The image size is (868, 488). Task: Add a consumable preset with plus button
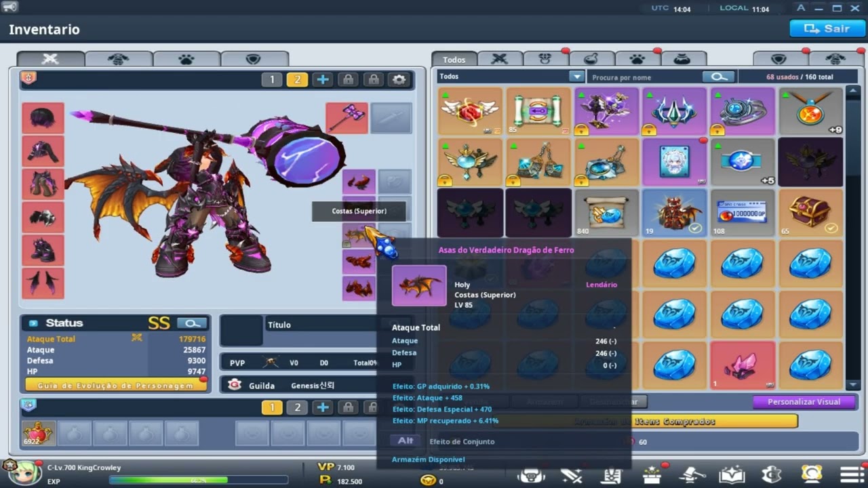point(323,407)
